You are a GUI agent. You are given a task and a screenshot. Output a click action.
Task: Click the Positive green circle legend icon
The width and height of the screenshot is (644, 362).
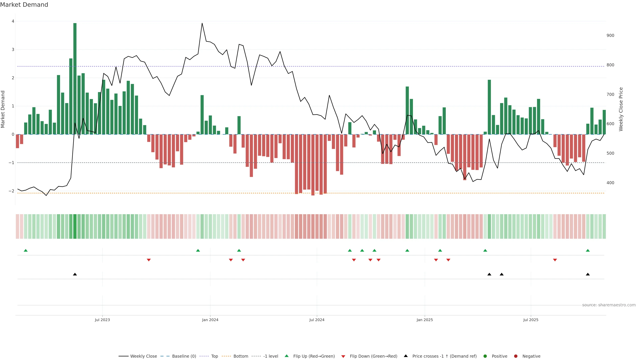485,356
